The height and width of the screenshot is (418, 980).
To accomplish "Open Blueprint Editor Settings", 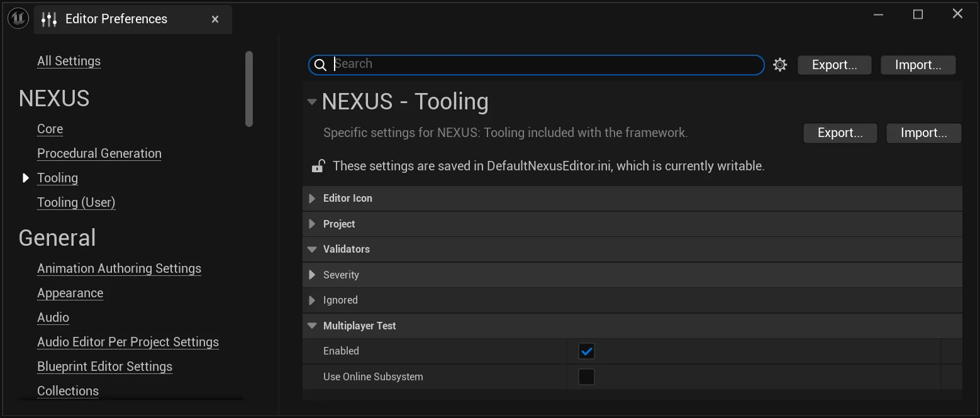I will (104, 366).
